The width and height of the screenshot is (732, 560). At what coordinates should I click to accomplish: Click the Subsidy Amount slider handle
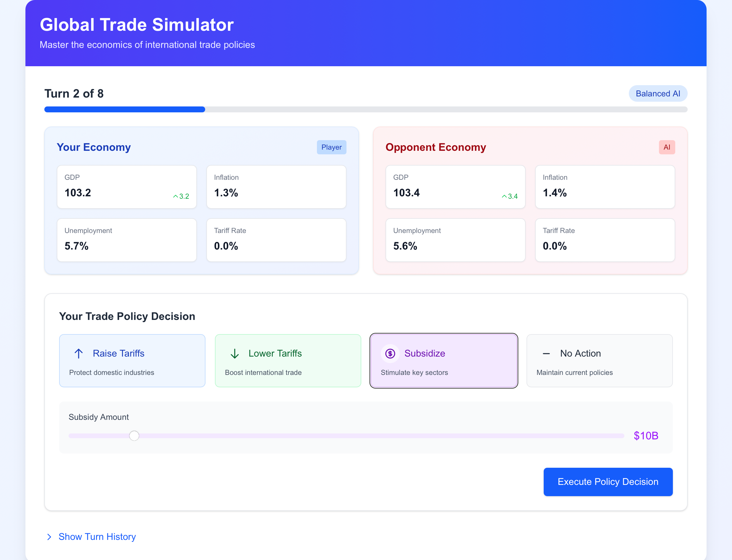tap(134, 436)
